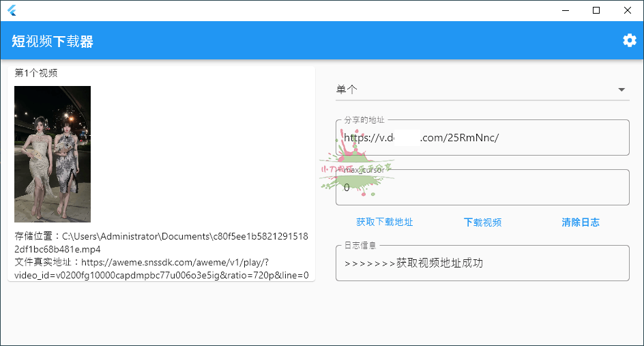Screen dimensions: 644x346
Task: Open the 单个 mode selector
Action: (478, 89)
